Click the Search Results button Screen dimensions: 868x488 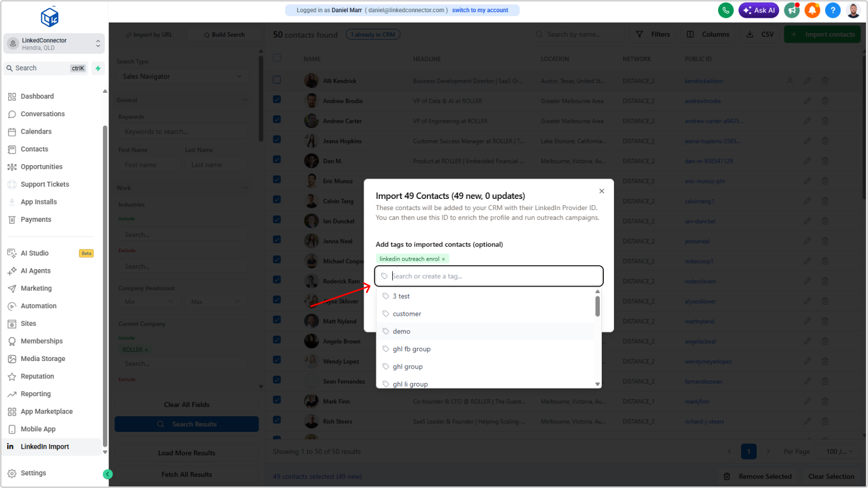click(x=187, y=424)
